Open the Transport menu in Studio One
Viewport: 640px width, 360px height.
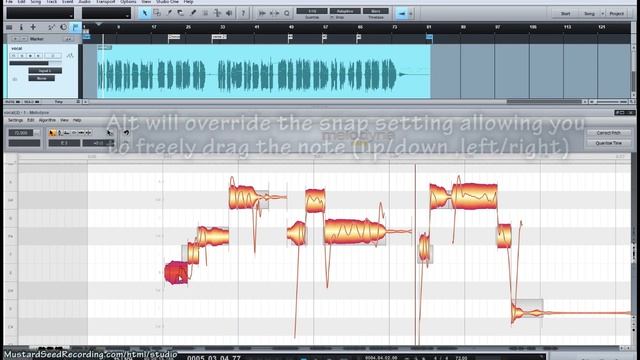(x=105, y=2)
